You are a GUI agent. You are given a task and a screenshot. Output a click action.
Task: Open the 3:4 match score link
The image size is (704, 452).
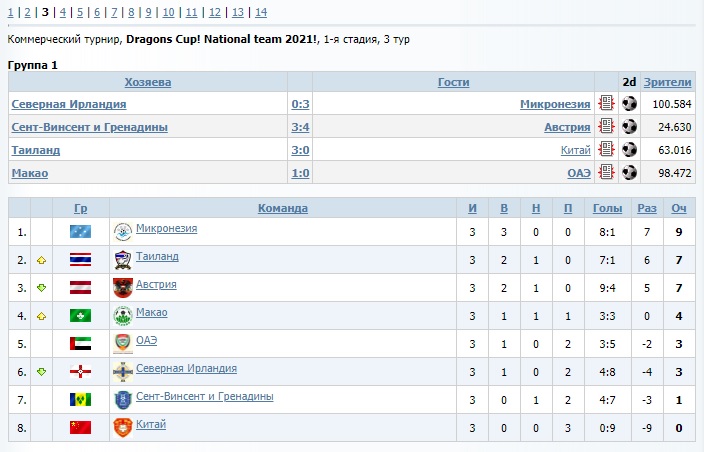300,127
